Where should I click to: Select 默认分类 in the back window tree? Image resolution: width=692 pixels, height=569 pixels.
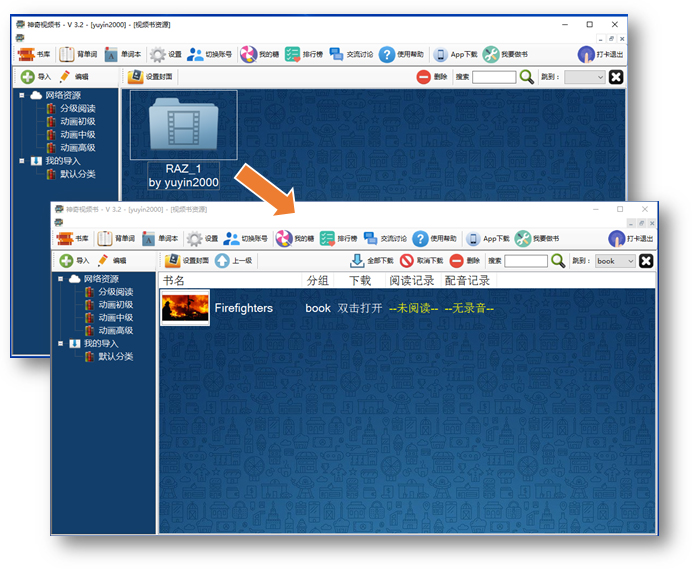pyautogui.click(x=77, y=173)
